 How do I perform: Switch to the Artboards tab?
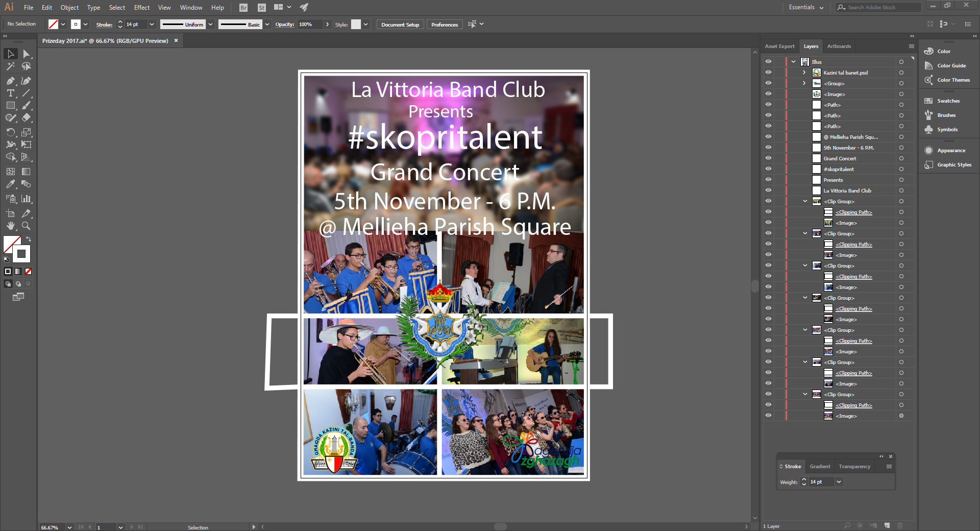point(839,46)
